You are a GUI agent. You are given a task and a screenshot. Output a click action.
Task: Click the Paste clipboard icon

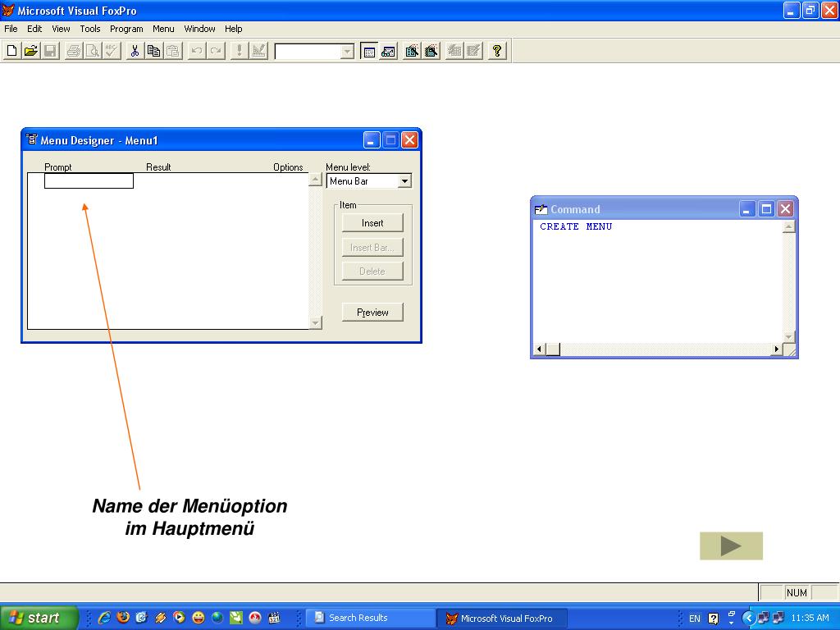point(173,51)
